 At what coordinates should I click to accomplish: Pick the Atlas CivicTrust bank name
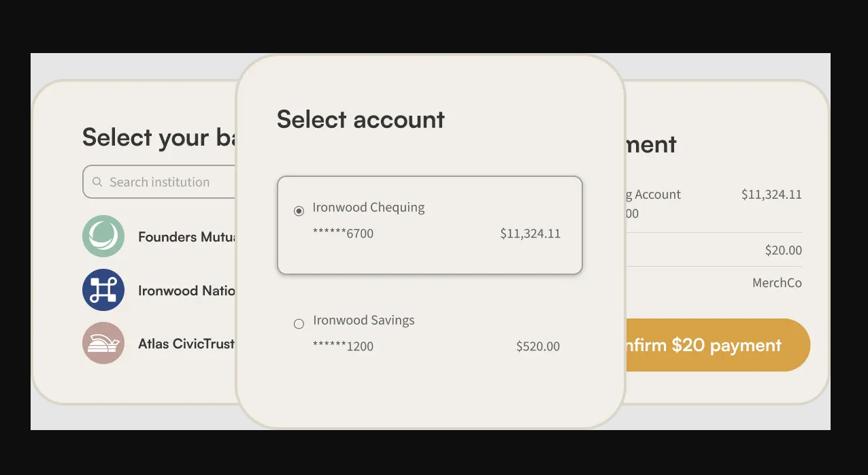[186, 344]
